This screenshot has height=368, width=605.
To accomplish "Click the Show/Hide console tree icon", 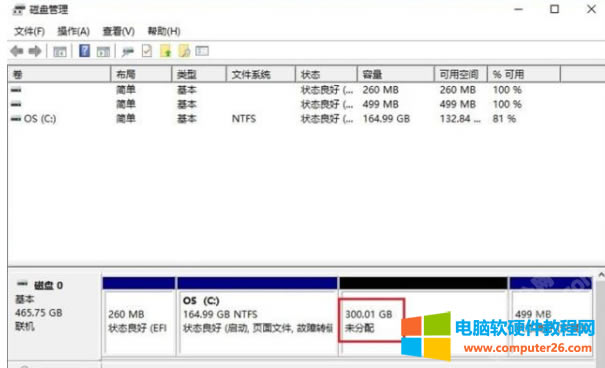I will pyautogui.click(x=60, y=51).
